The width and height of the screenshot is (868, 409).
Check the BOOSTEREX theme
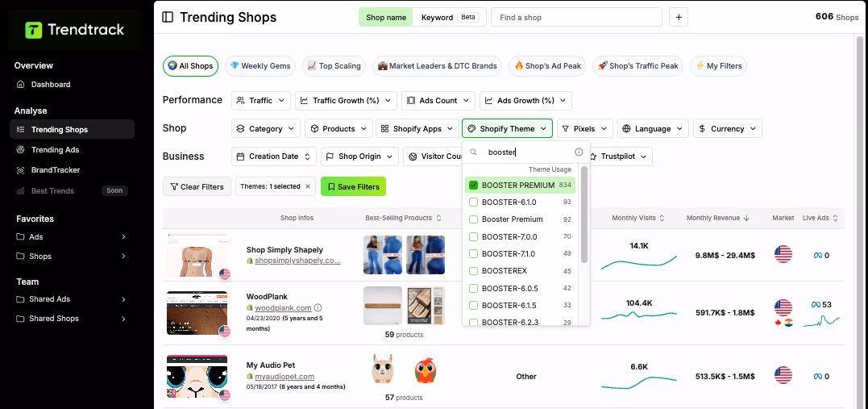click(x=473, y=271)
